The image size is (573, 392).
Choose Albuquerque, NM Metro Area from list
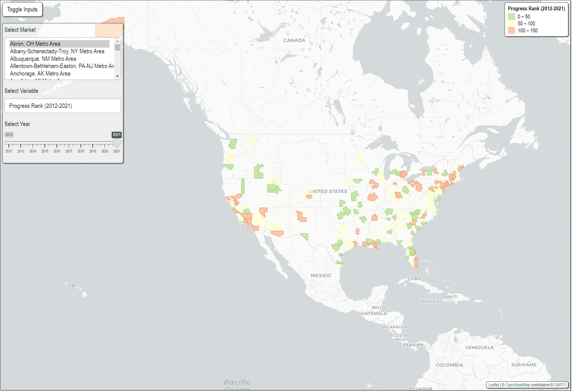(43, 59)
